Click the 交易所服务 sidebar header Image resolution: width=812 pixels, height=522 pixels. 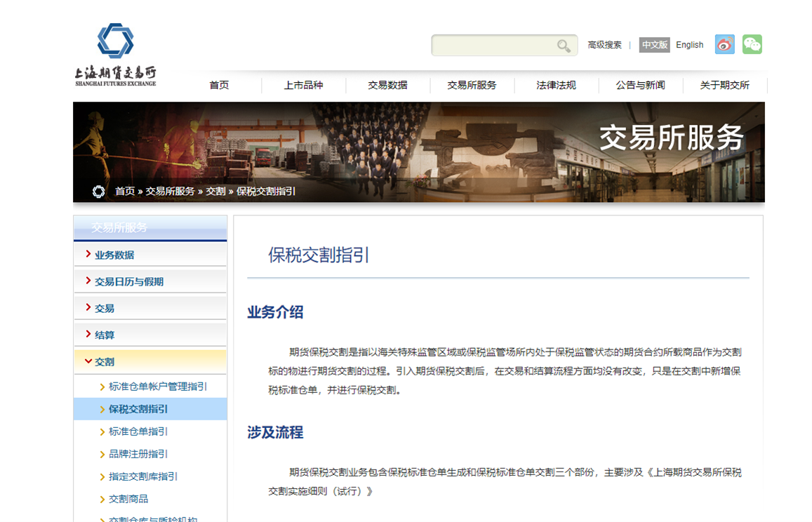(x=150, y=228)
